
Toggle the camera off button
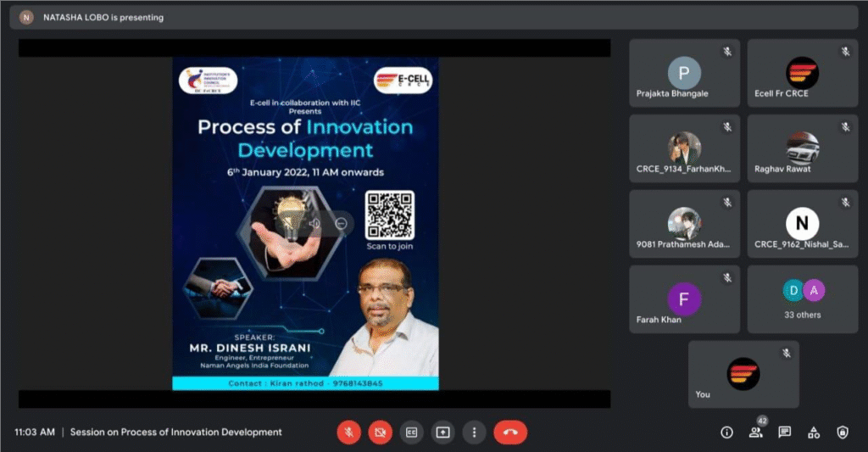[380, 432]
